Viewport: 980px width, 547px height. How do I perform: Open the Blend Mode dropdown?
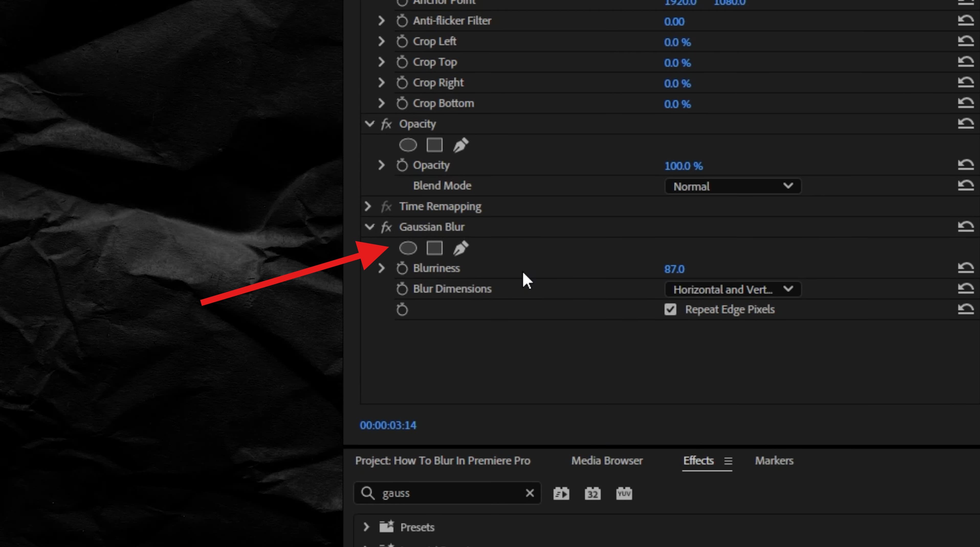[733, 186]
